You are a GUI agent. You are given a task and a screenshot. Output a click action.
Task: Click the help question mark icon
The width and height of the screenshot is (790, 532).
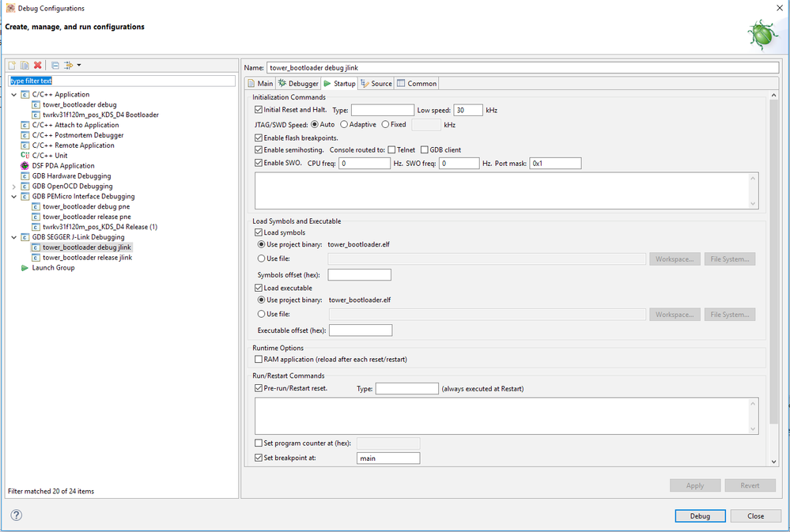click(x=16, y=515)
